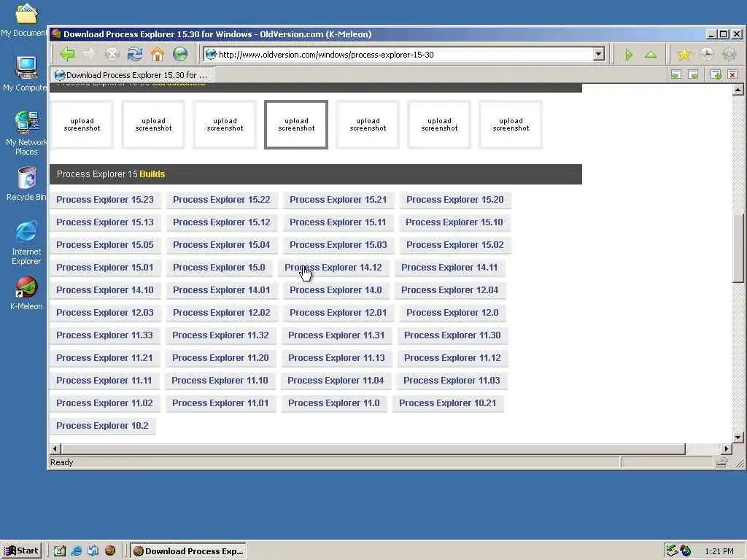Open Bookmarks with the yellow star icon
Viewport: 747px width, 560px height.
pyautogui.click(x=684, y=55)
